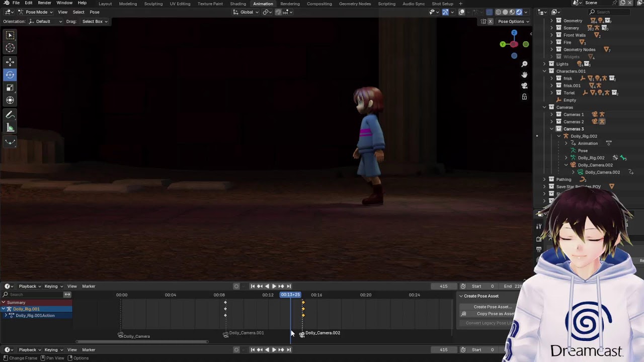Jump to the timeline end frame

tap(289, 286)
